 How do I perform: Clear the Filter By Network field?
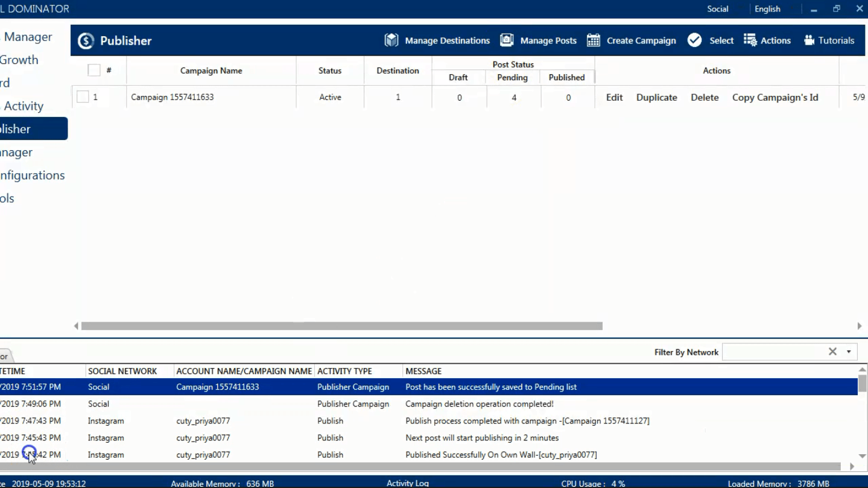click(x=832, y=352)
